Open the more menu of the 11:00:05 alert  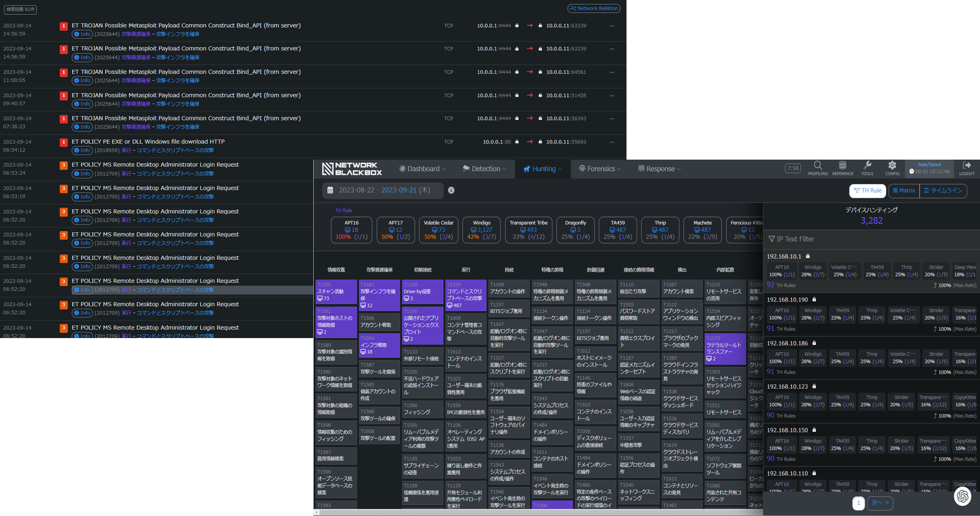click(612, 73)
